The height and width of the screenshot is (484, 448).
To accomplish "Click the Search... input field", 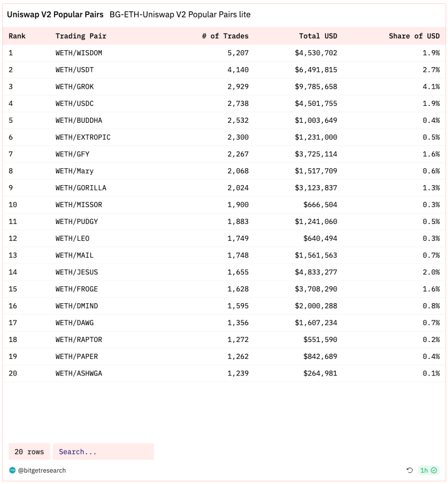I will 103,452.
